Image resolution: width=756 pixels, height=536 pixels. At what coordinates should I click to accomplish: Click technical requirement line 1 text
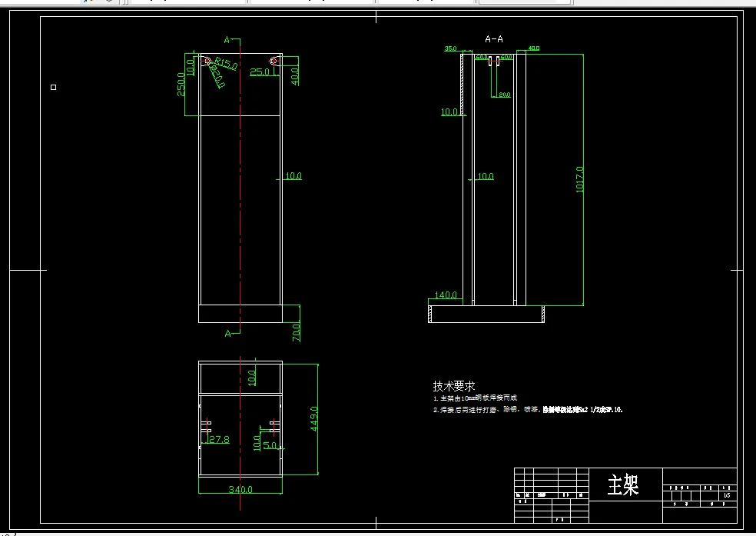coord(475,398)
